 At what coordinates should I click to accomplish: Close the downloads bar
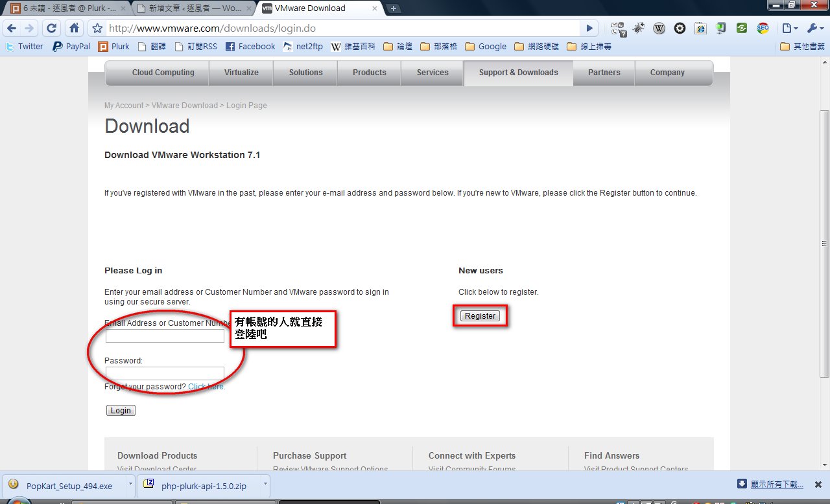pos(819,484)
